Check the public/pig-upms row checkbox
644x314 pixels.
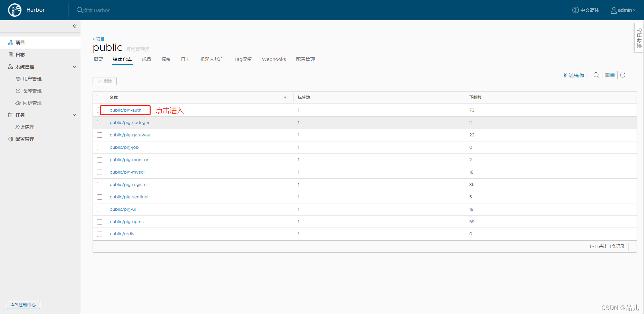tap(100, 222)
